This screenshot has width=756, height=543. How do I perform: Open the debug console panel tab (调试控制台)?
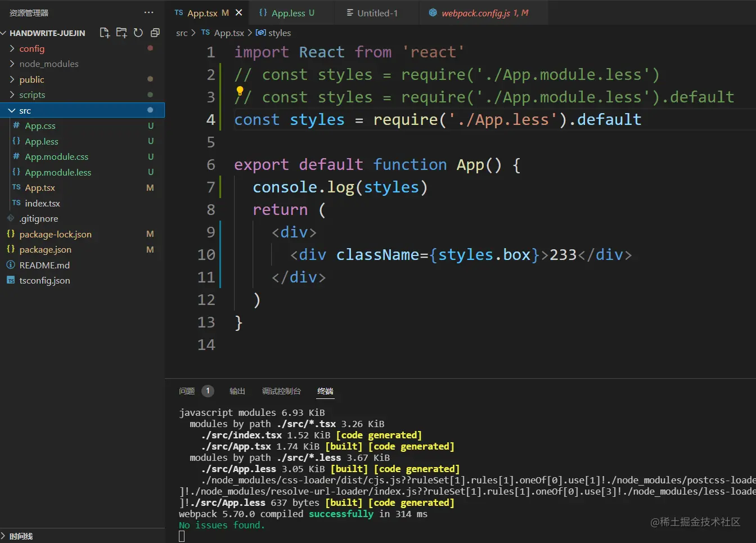coord(281,391)
